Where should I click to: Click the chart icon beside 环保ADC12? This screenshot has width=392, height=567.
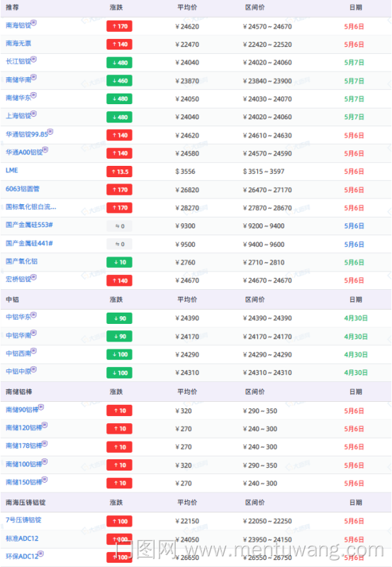point(41,554)
